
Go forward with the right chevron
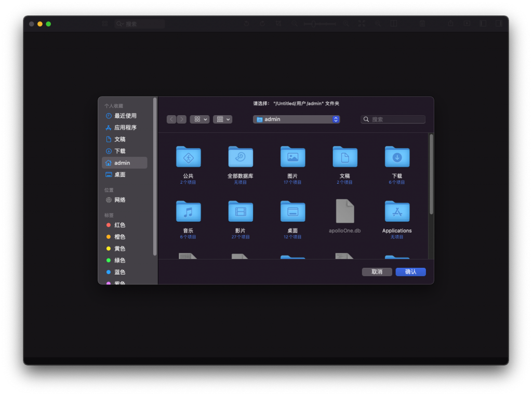pos(181,119)
